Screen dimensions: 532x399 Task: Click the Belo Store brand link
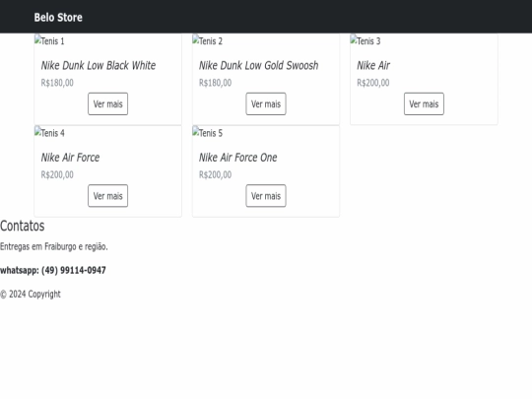pos(58,18)
